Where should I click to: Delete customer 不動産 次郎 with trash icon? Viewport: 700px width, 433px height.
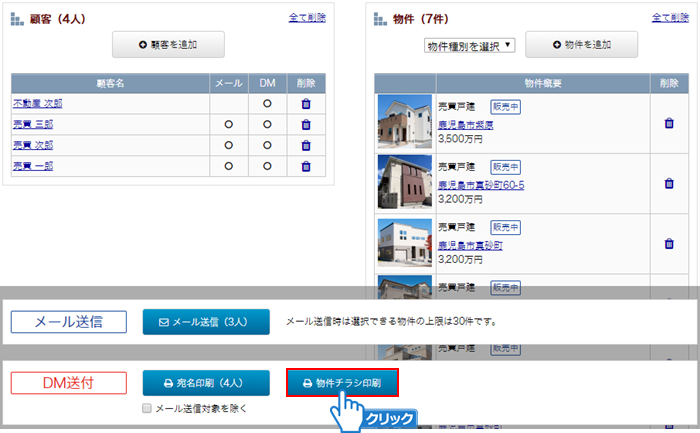306,104
